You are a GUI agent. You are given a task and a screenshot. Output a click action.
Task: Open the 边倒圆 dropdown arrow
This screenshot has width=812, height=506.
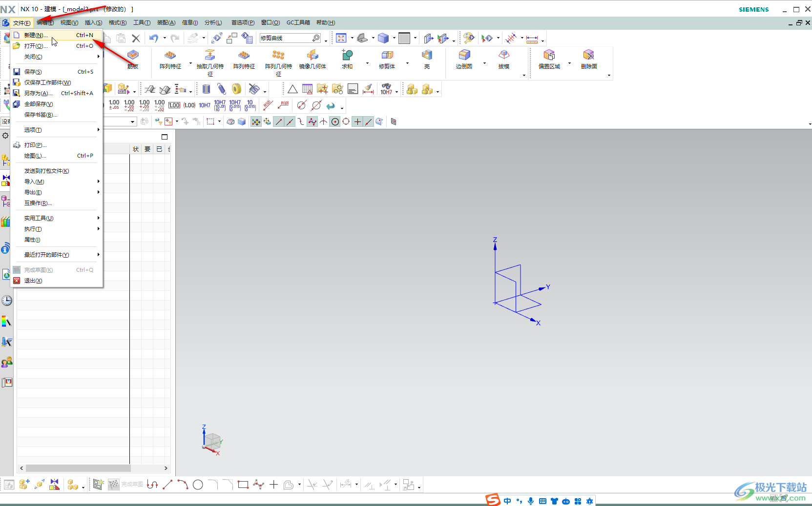click(x=484, y=63)
